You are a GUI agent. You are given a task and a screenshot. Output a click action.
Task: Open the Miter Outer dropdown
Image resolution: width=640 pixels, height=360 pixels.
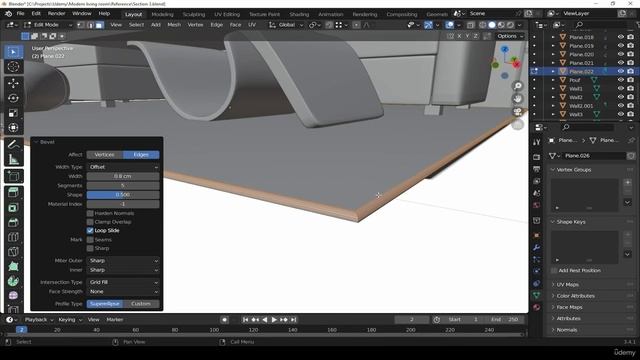tap(123, 260)
